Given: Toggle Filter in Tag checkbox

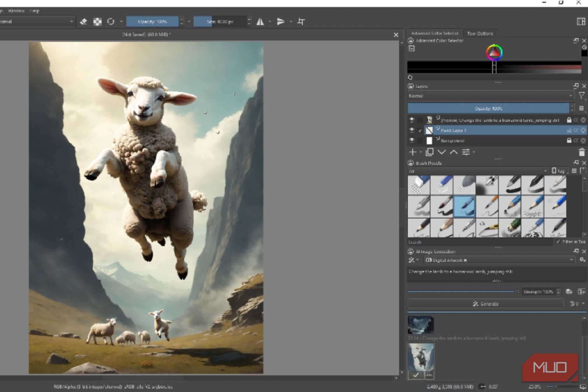Looking at the screenshot, I should click(x=558, y=241).
